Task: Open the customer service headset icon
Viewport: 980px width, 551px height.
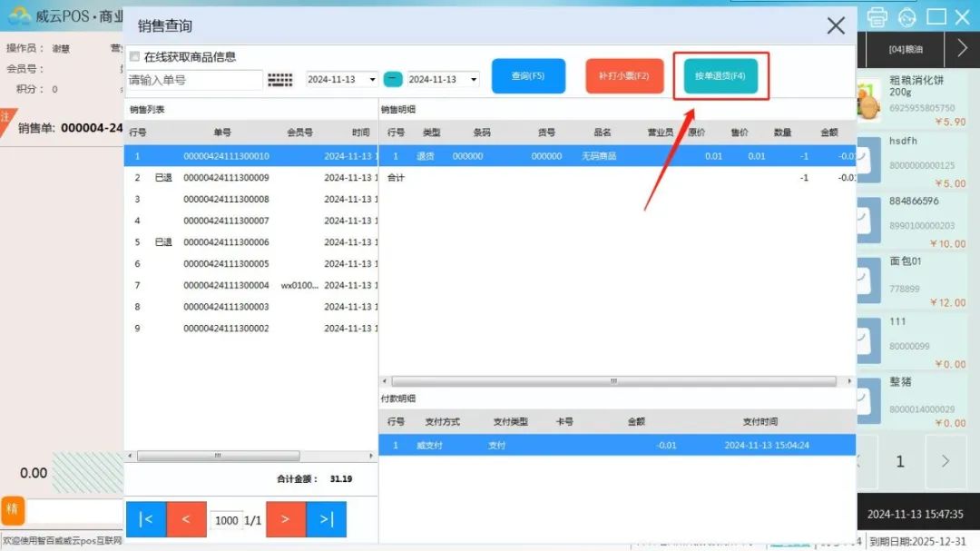Action: [x=906, y=17]
